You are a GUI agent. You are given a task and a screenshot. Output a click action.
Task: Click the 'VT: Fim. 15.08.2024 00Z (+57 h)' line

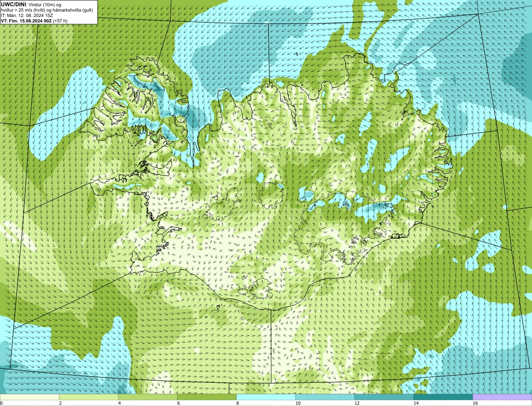click(34, 20)
